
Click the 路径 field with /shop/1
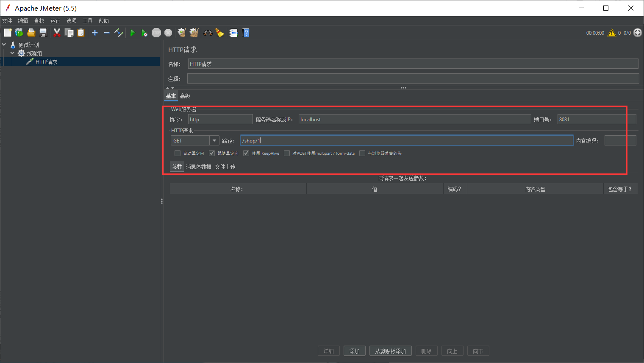(x=407, y=140)
